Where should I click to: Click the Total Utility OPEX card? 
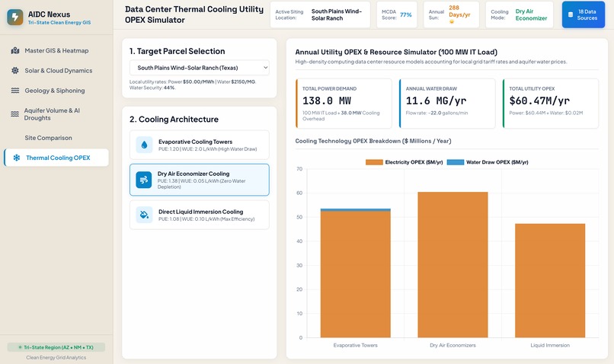click(x=551, y=104)
